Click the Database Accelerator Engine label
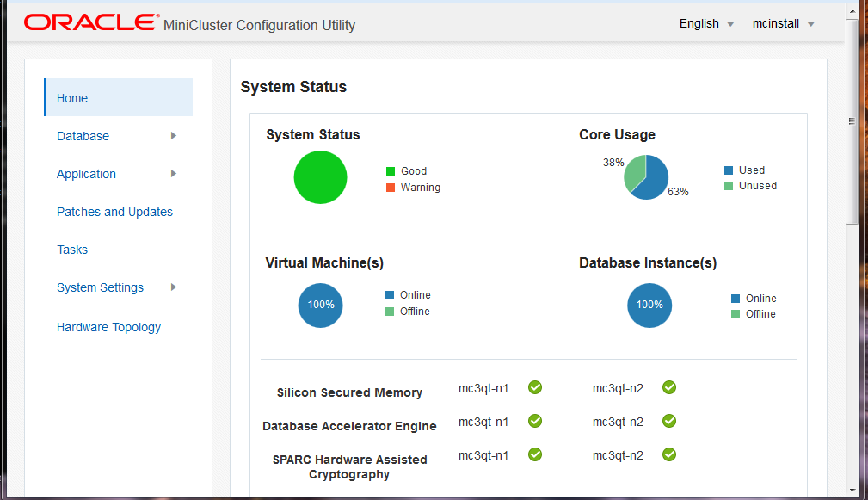This screenshot has height=500, width=868. (349, 426)
